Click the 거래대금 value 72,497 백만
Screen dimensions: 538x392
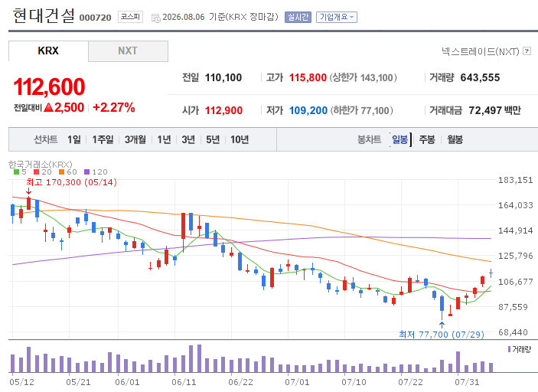pyautogui.click(x=495, y=110)
